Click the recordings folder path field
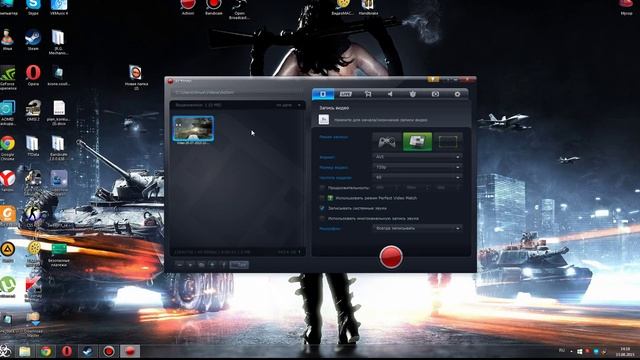The image size is (640, 360). click(x=238, y=93)
